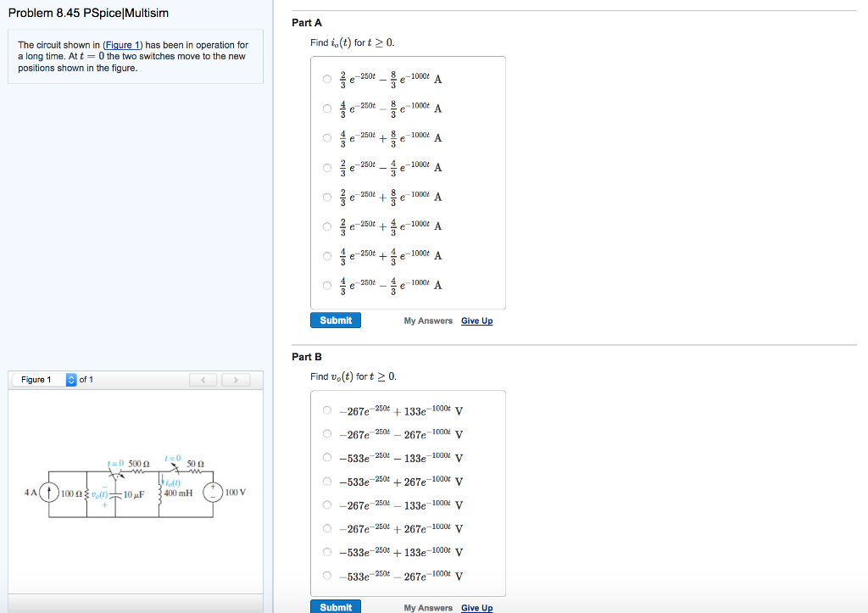The height and width of the screenshot is (613, 868).
Task: View My Answers for Part B
Action: tap(428, 607)
